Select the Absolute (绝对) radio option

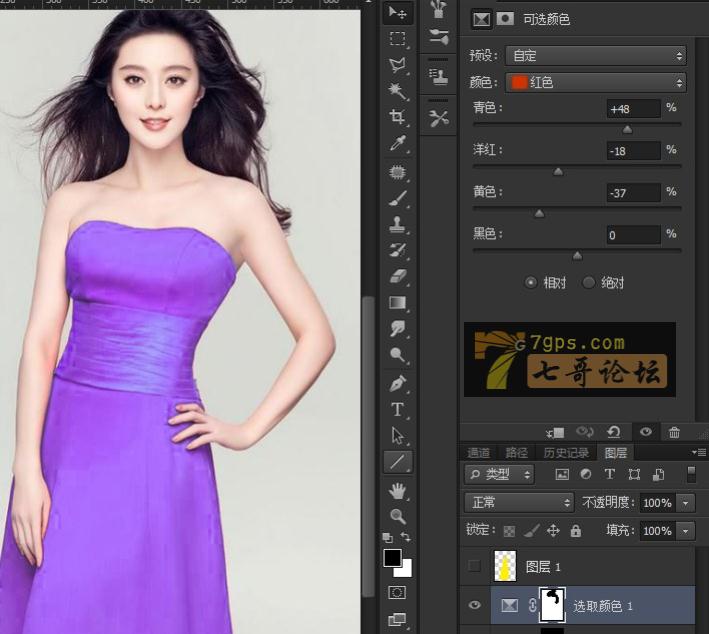588,283
